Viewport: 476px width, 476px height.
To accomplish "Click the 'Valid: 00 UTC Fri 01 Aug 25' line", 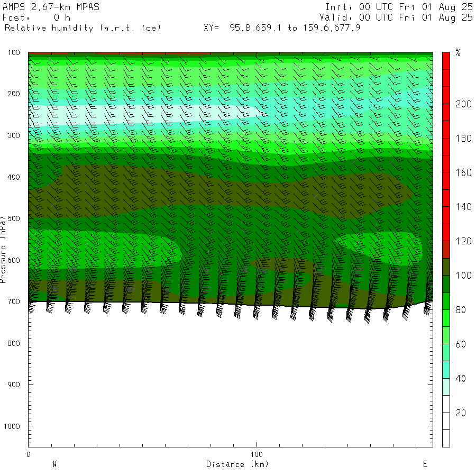I will (x=396, y=17).
